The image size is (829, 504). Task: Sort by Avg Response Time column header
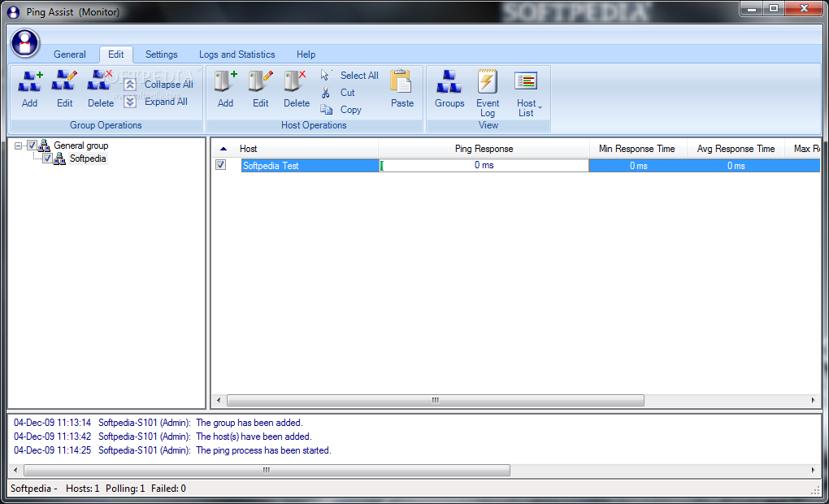coord(736,149)
